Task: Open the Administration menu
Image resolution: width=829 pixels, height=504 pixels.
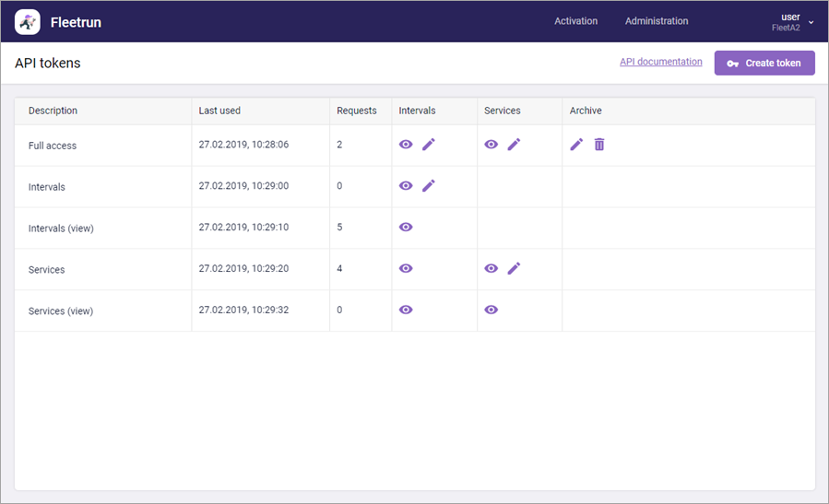Action: coord(657,21)
